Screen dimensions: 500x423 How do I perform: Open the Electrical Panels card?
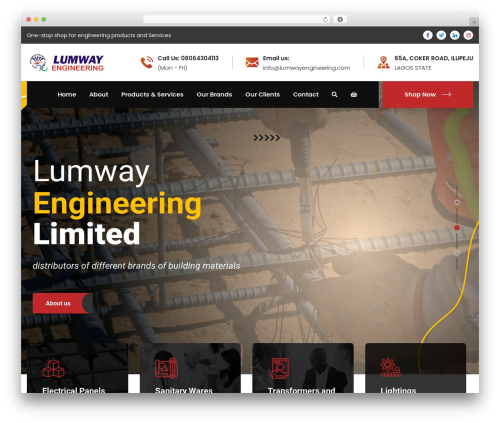coord(77,368)
